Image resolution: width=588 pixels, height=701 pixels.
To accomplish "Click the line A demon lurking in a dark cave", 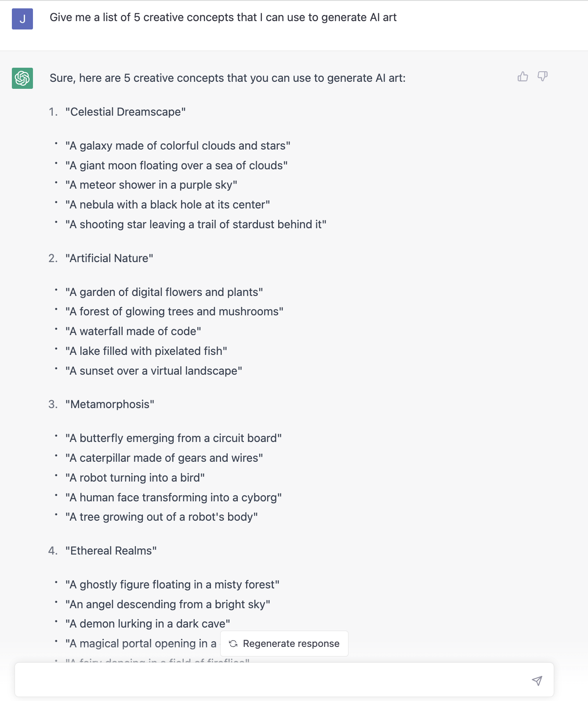I will (x=148, y=624).
